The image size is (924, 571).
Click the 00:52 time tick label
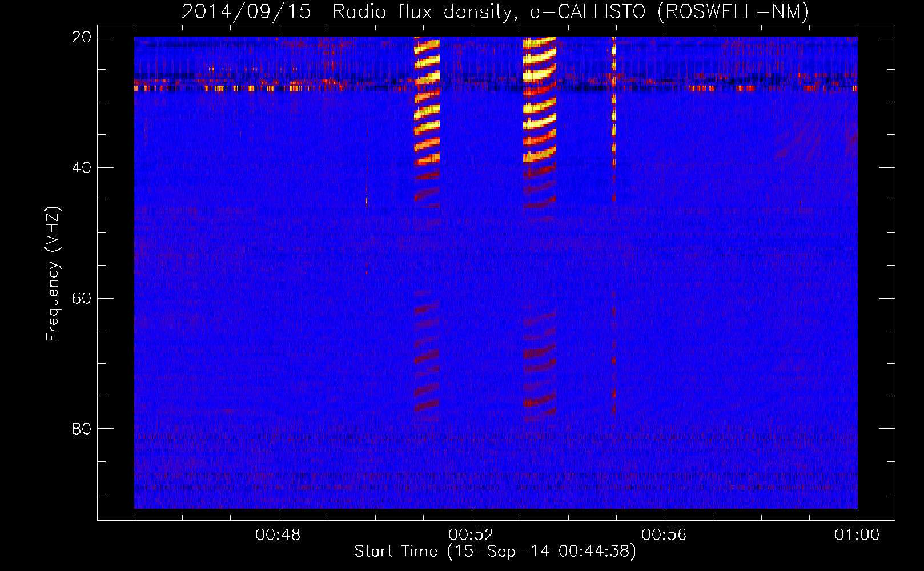471,535
